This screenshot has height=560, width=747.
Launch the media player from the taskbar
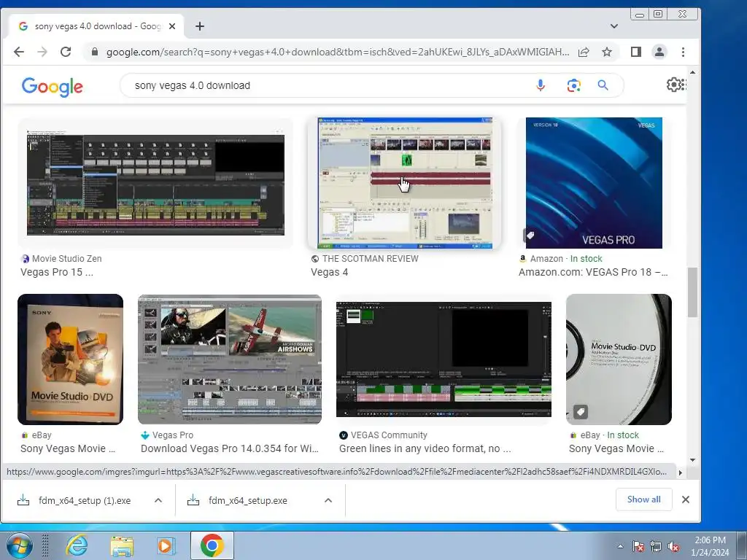[x=166, y=545]
